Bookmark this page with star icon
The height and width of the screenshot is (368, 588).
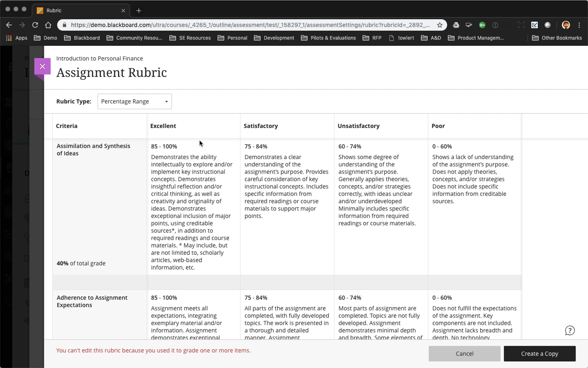pyautogui.click(x=440, y=25)
